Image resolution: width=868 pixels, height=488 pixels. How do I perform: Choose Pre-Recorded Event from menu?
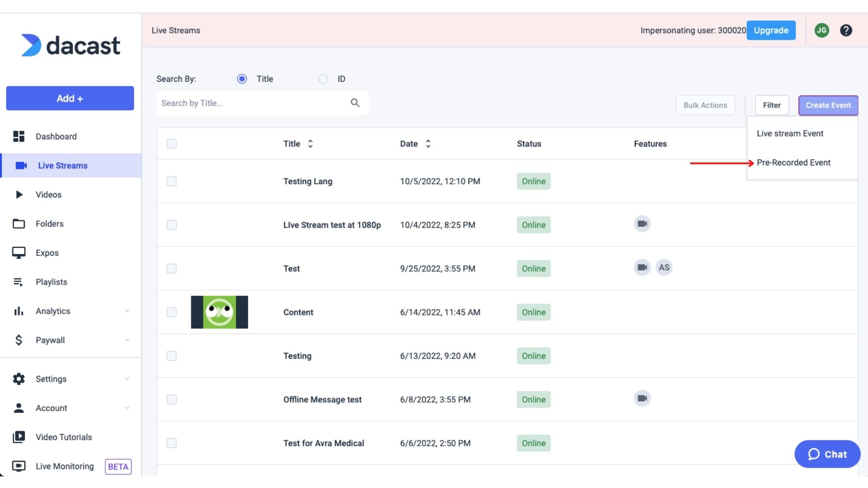click(793, 163)
